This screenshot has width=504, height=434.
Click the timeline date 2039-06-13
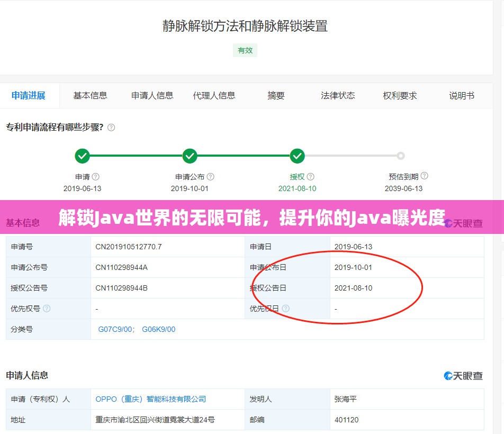coord(404,188)
